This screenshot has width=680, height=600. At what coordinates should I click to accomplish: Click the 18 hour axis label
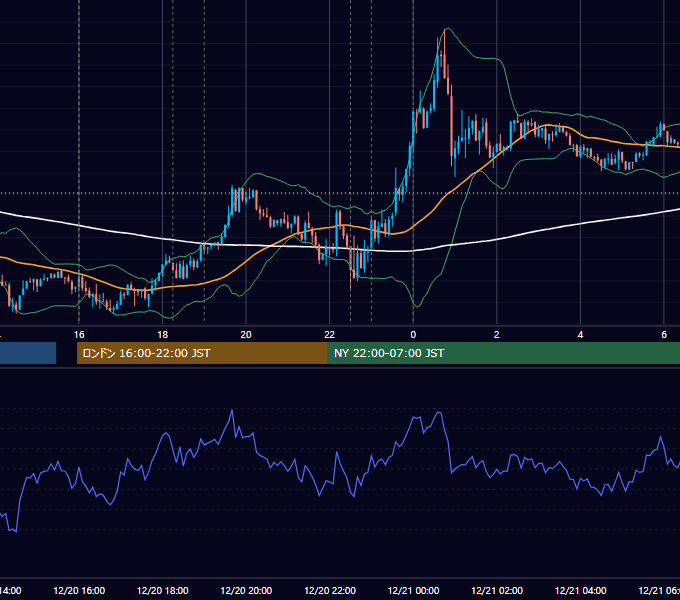(x=163, y=335)
